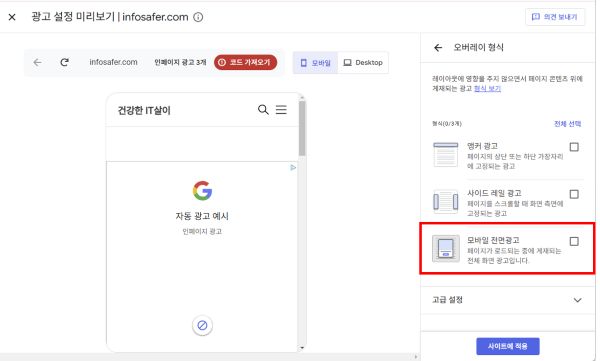Click the AdChoices triangle icon
This screenshot has height=361, width=600.
(293, 168)
